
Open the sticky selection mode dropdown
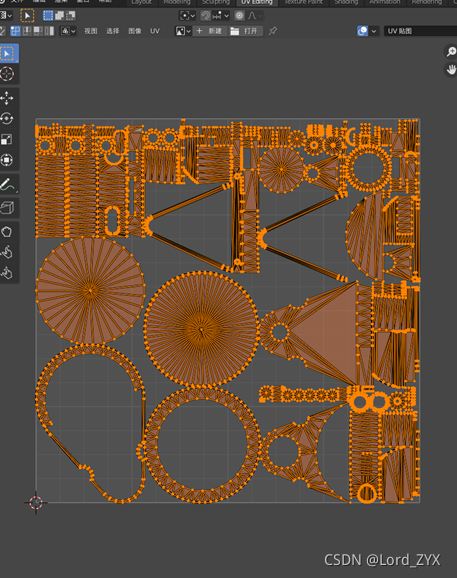(68, 31)
